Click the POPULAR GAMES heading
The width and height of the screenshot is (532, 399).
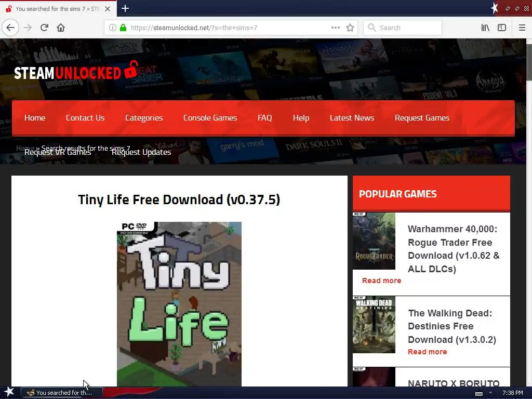pyautogui.click(x=397, y=194)
